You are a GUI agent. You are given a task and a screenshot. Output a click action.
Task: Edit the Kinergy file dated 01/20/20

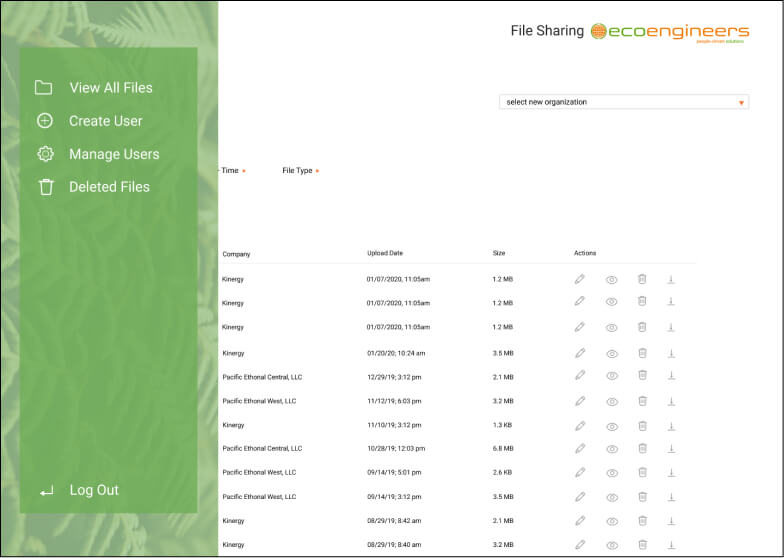[580, 353]
